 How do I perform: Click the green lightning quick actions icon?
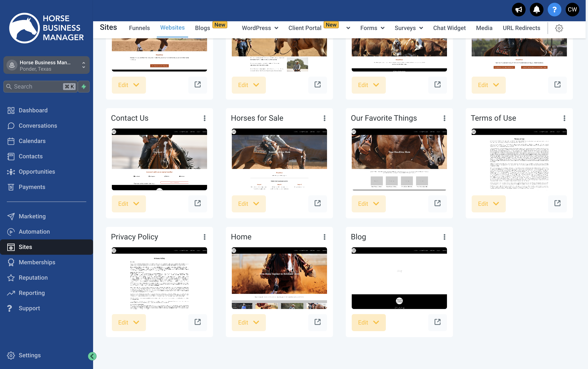pos(84,87)
